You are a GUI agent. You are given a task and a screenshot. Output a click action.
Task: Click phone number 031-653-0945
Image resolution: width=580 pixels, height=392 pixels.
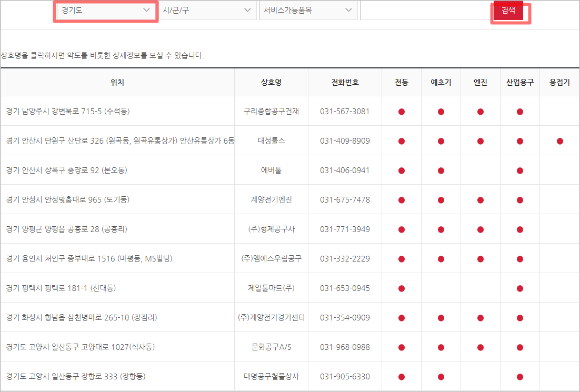point(345,288)
